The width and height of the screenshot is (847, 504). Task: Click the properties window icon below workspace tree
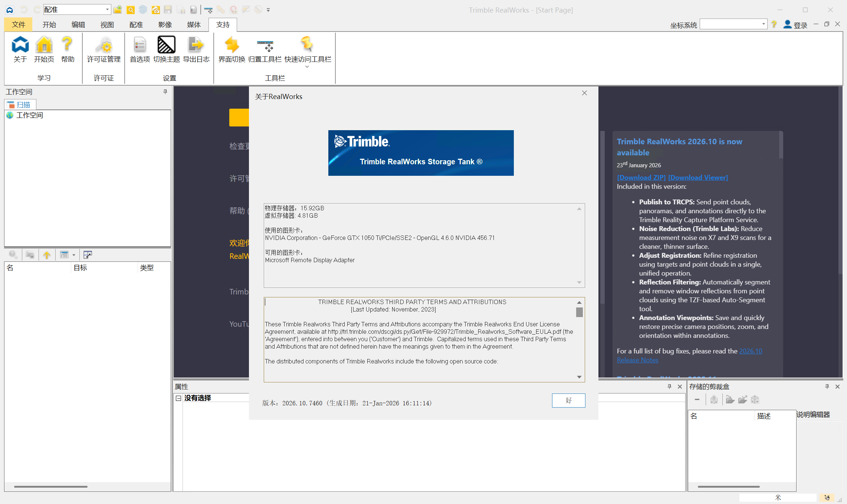tap(88, 255)
